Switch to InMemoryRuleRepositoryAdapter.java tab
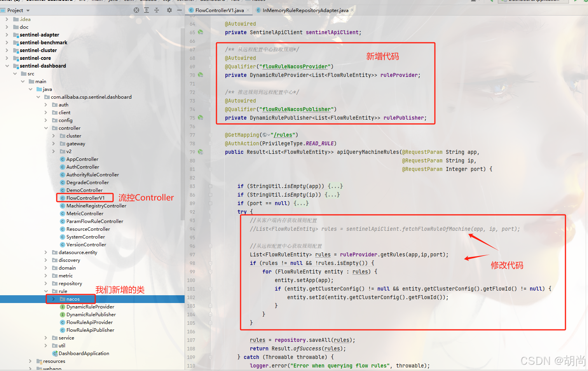 (x=305, y=10)
